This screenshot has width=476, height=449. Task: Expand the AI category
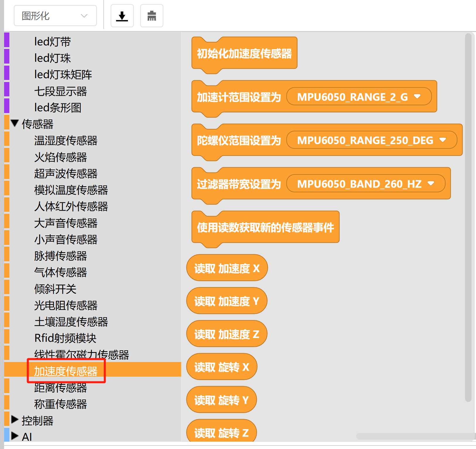click(x=15, y=436)
